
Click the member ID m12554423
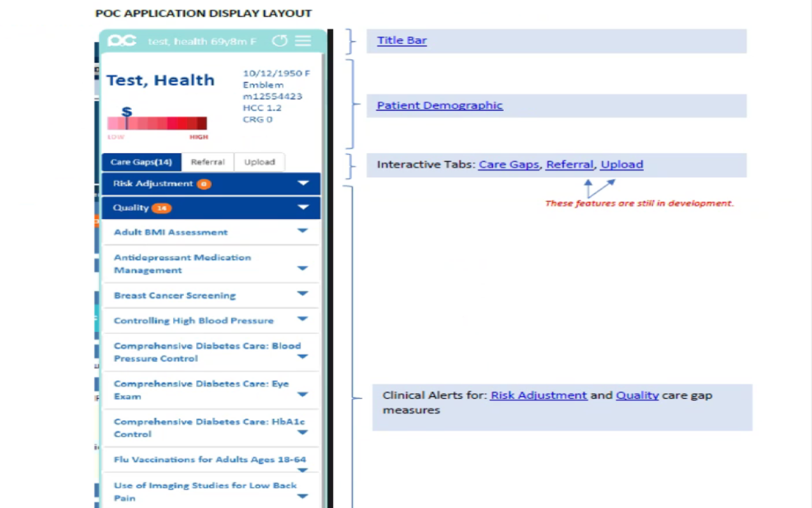coord(273,97)
